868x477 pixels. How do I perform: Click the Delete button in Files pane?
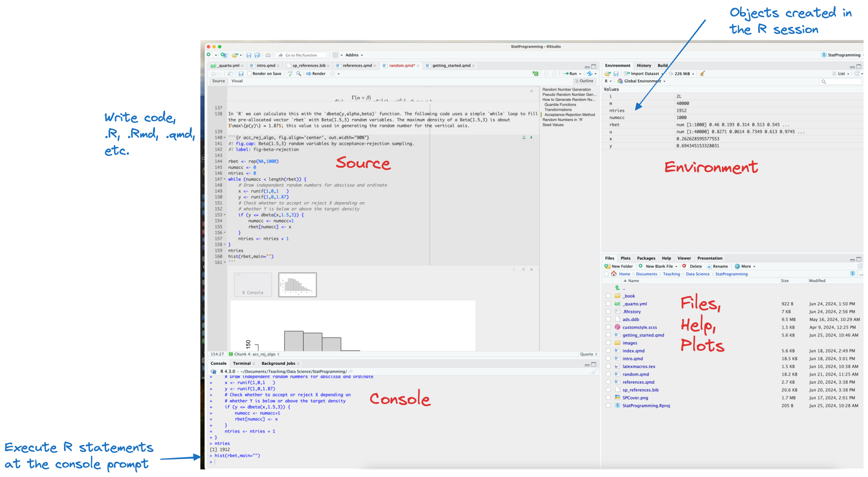pyautogui.click(x=692, y=266)
